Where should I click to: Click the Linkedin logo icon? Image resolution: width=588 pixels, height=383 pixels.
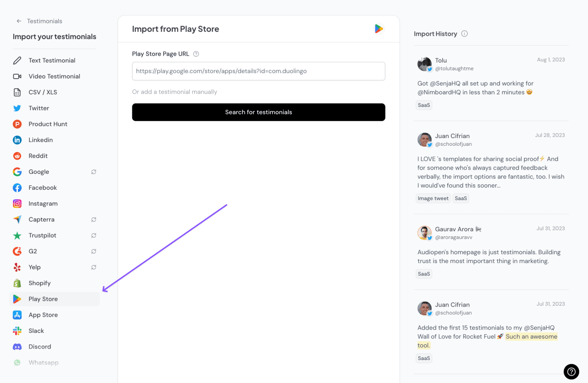(x=17, y=140)
